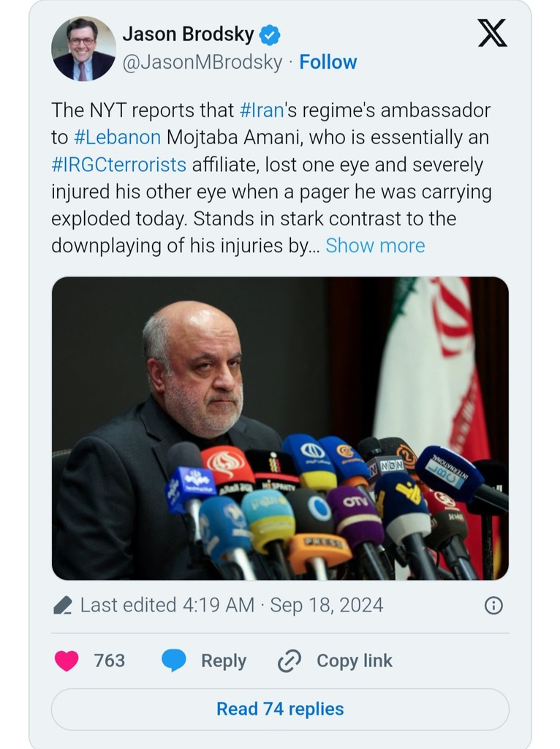The height and width of the screenshot is (749, 560).
Task: Click the blue reply bubble icon
Action: (x=174, y=660)
